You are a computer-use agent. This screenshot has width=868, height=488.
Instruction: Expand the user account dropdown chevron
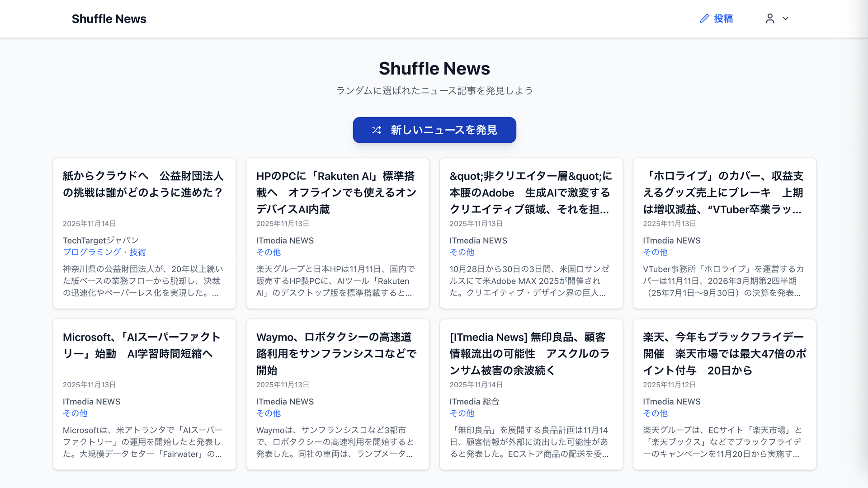[786, 19]
